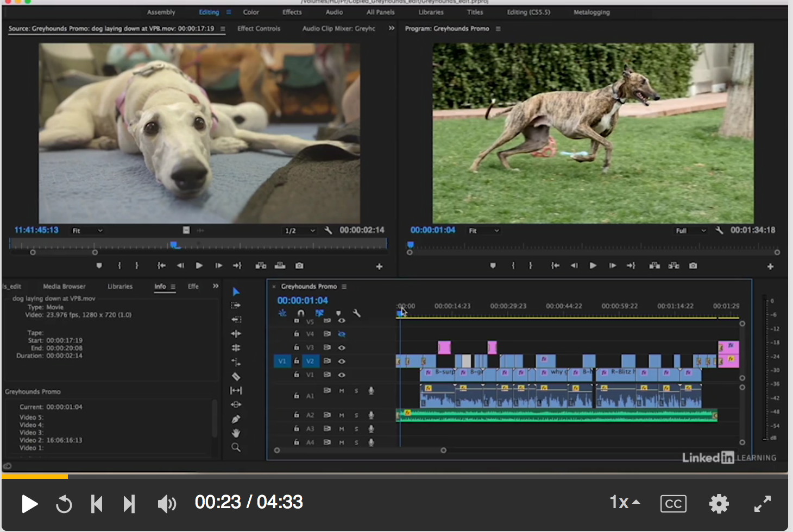Activate the Track Select Forward tool
793x532 pixels.
tap(236, 305)
